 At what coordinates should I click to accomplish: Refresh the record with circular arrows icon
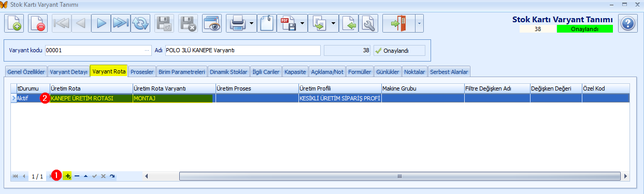tap(140, 23)
